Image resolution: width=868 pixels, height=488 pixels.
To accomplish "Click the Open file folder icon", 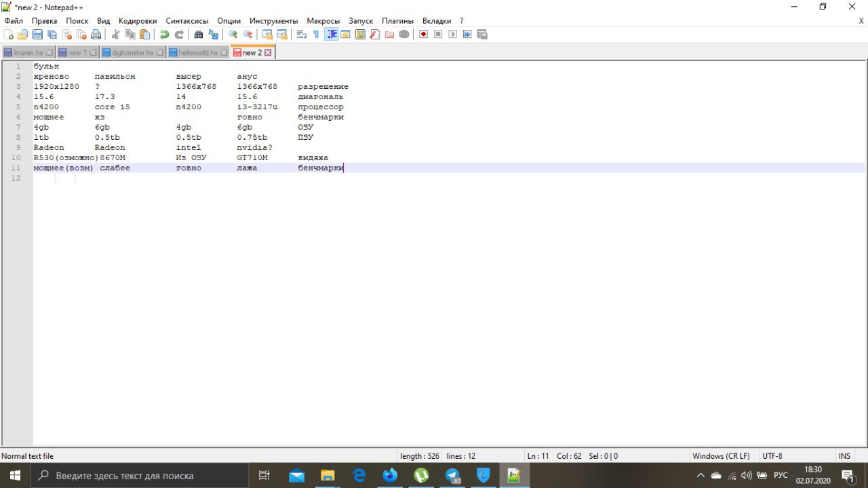I will tap(22, 35).
